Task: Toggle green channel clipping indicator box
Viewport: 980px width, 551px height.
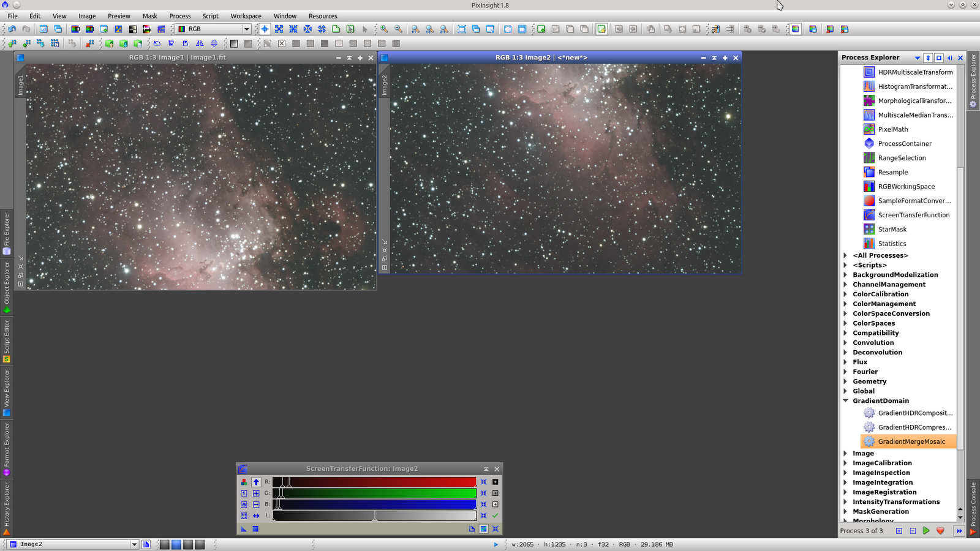Action: point(496,493)
